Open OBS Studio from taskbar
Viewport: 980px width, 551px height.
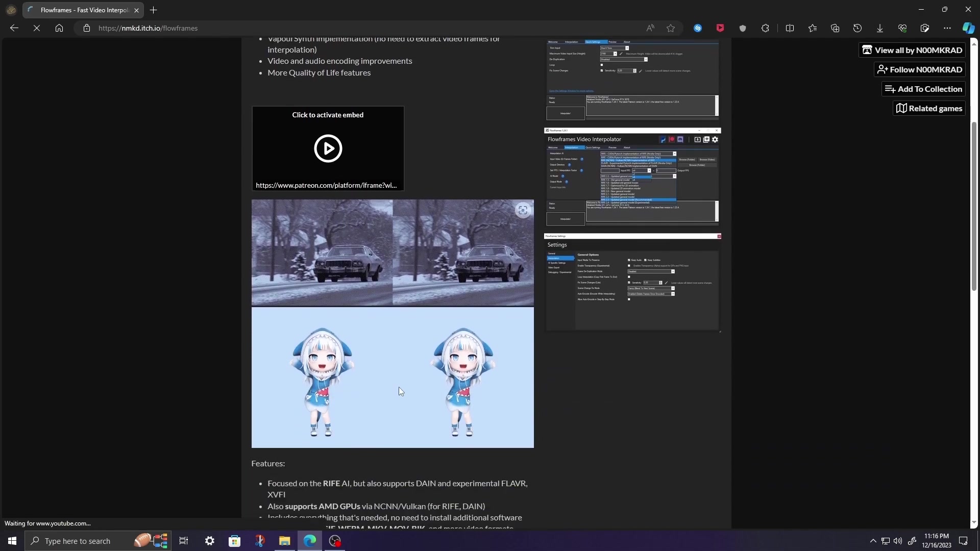335,541
